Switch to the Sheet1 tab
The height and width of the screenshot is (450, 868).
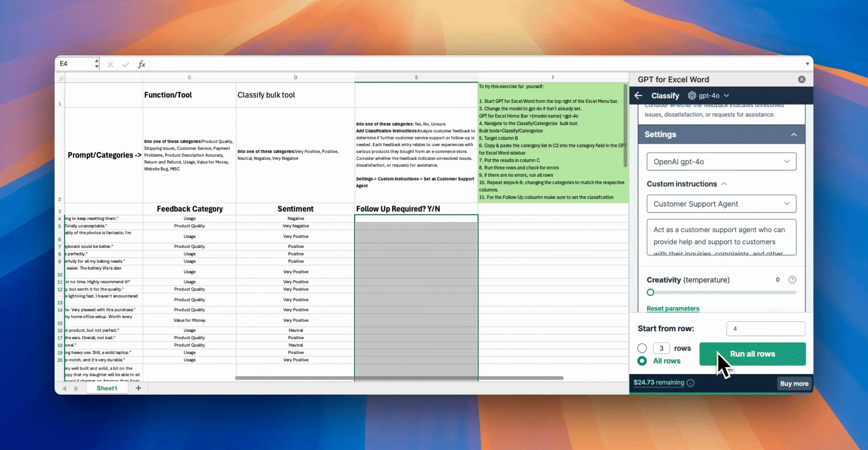(x=107, y=388)
